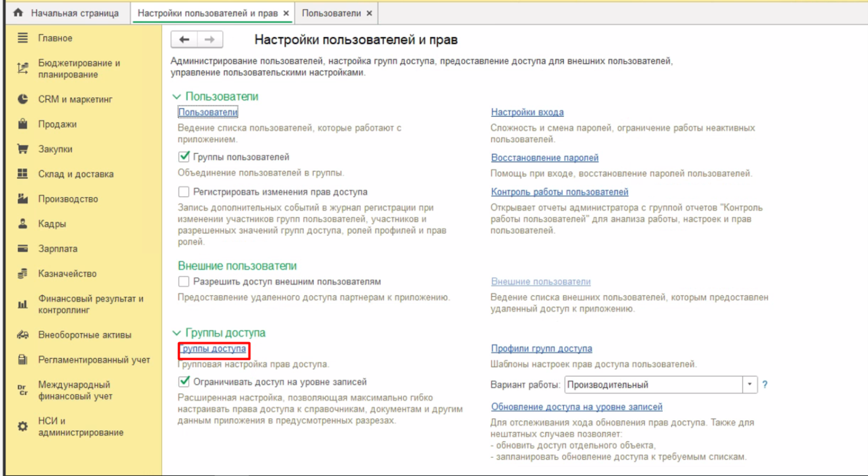Viewport: 868px width, 476px height.
Task: Collapse the Пользователи section chevron
Action: (176, 97)
